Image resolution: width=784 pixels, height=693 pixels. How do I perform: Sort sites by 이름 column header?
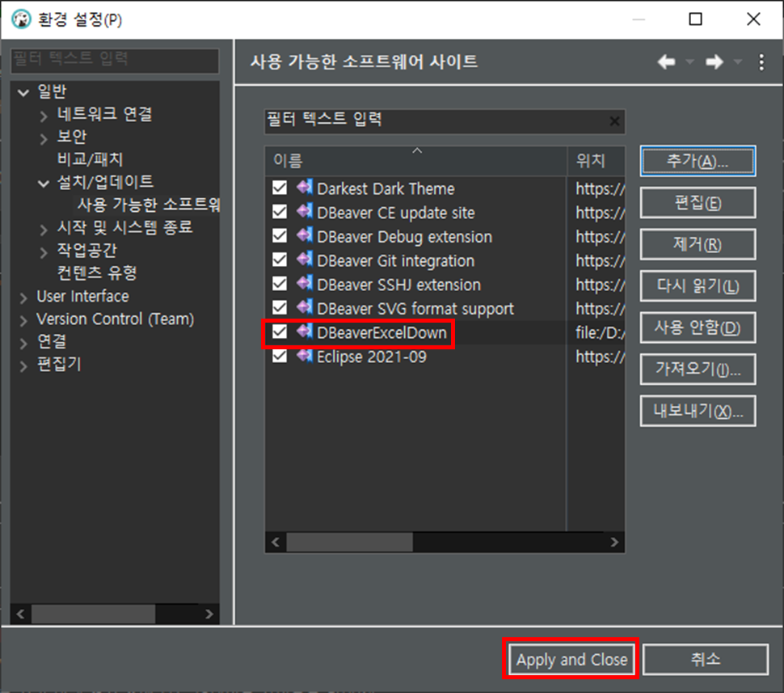[416, 161]
